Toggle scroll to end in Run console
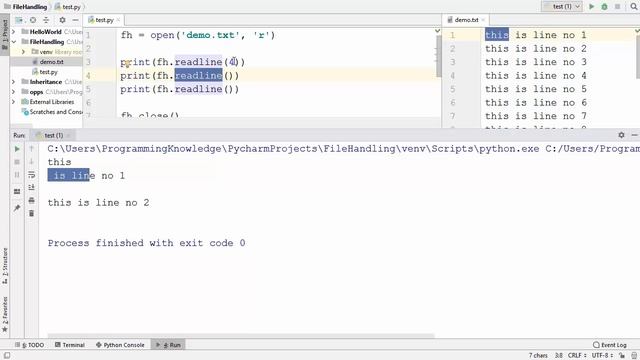This screenshot has width=640, height=360. (31, 187)
